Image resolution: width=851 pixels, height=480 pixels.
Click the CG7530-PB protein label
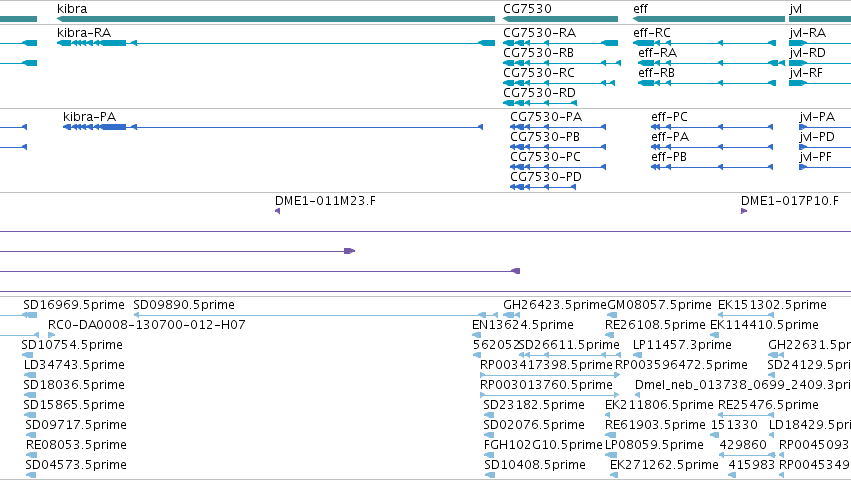pos(545,137)
